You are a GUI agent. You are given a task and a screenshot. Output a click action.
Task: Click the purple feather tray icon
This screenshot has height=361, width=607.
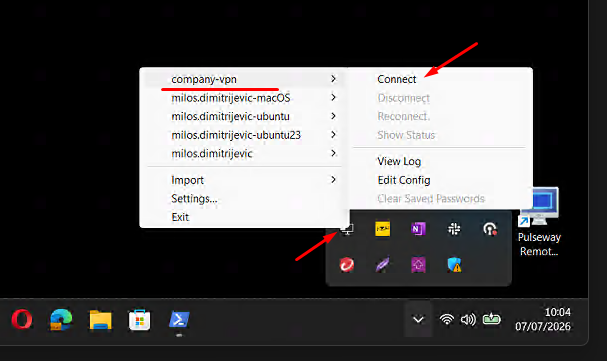pos(382,265)
